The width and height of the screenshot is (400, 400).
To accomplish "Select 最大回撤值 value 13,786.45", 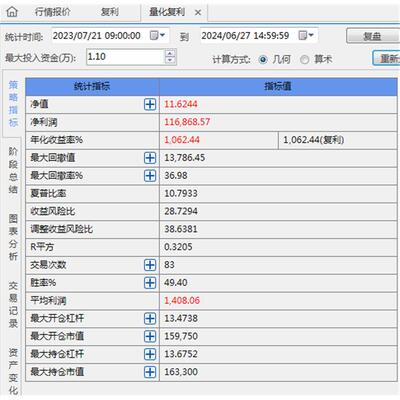I will point(184,158).
